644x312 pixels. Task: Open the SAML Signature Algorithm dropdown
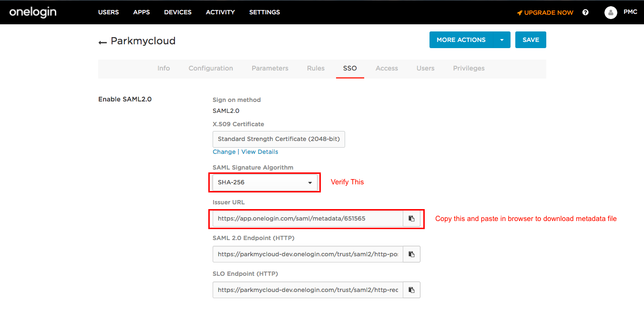[265, 182]
